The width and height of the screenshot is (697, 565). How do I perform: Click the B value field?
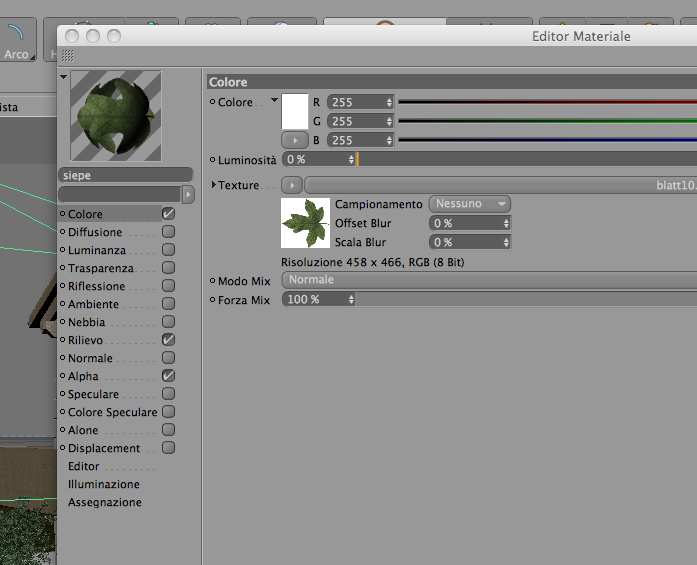pyautogui.click(x=357, y=140)
